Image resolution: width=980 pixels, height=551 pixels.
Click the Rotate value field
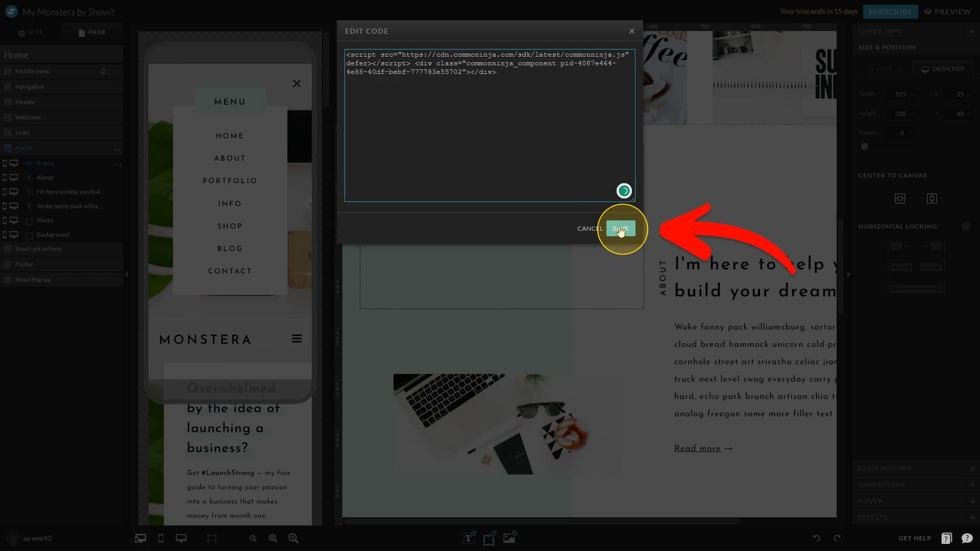(902, 133)
